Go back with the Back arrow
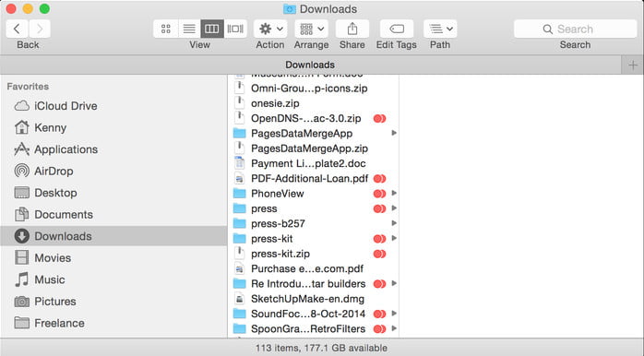The height and width of the screenshot is (356, 644). tap(17, 29)
